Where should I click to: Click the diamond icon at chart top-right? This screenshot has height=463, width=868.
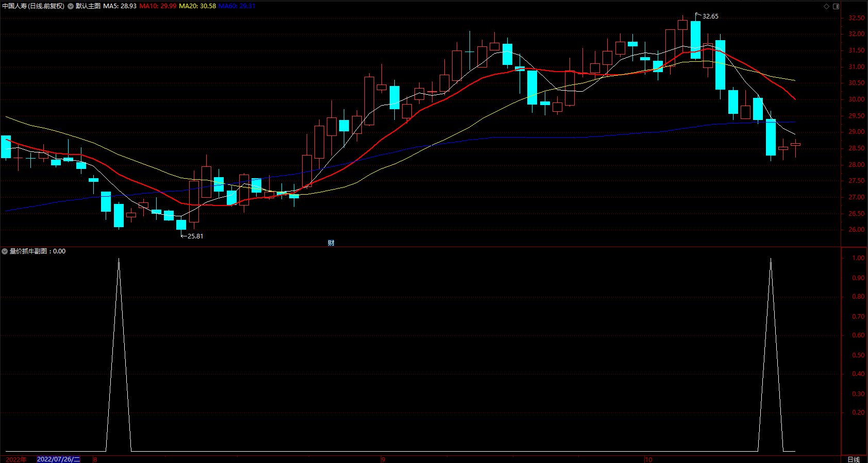(x=826, y=6)
